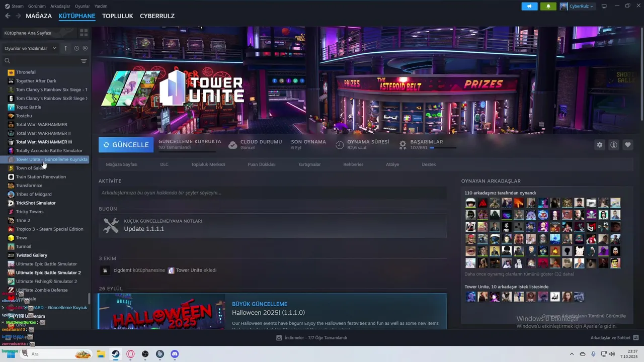Select Ultimate Fishing Simulator 2

[x=45, y=282]
